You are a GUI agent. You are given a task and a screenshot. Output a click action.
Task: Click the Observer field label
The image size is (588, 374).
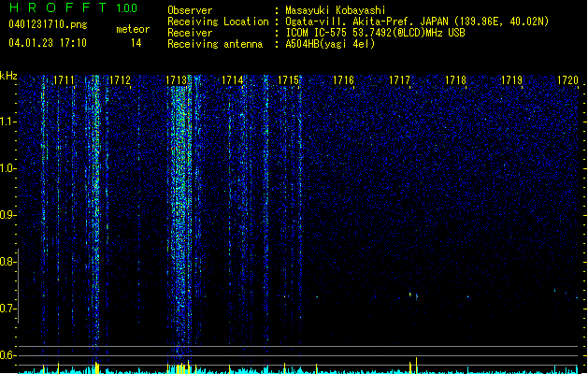click(190, 10)
